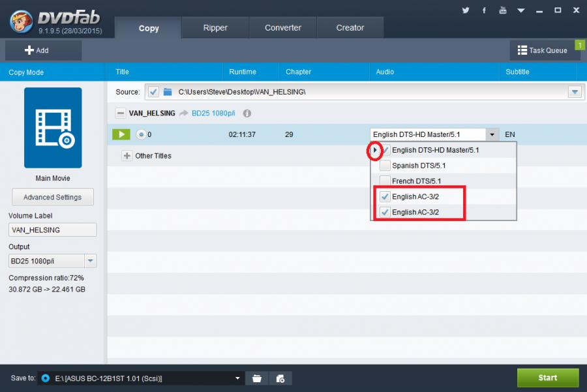The image size is (587, 392).
Task: Open the English DTS-HD Master/5.1 audio dropdown
Action: point(434,134)
